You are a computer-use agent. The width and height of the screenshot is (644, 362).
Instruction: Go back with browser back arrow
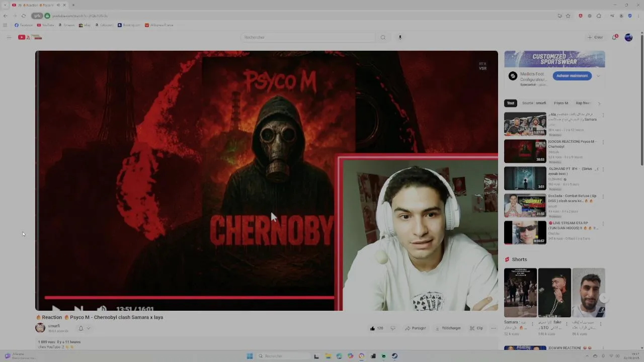tap(6, 16)
